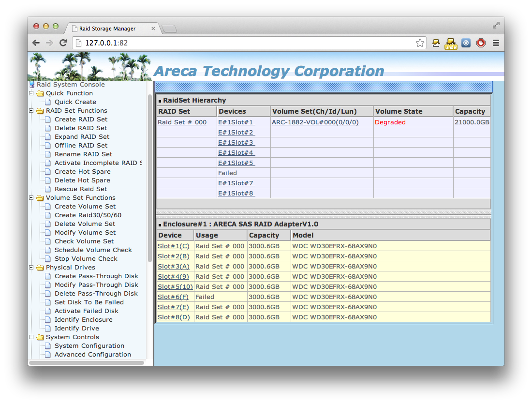This screenshot has width=532, height=404.
Task: Open the Slot#1(C) device link
Action: [x=174, y=246]
